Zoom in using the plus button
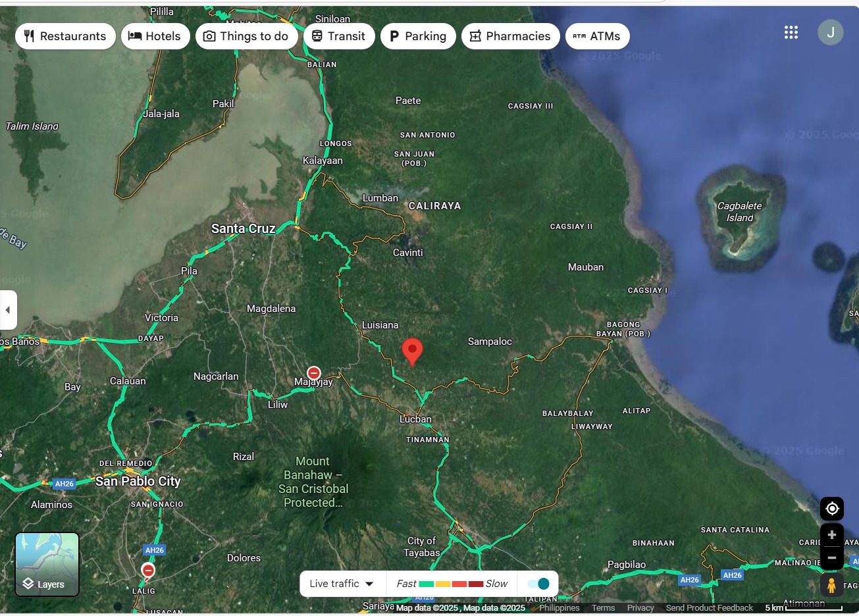Screen dimensions: 859x616 (831, 534)
